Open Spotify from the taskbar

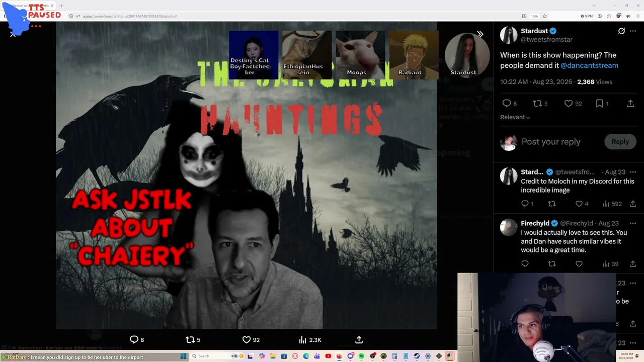coord(361,356)
